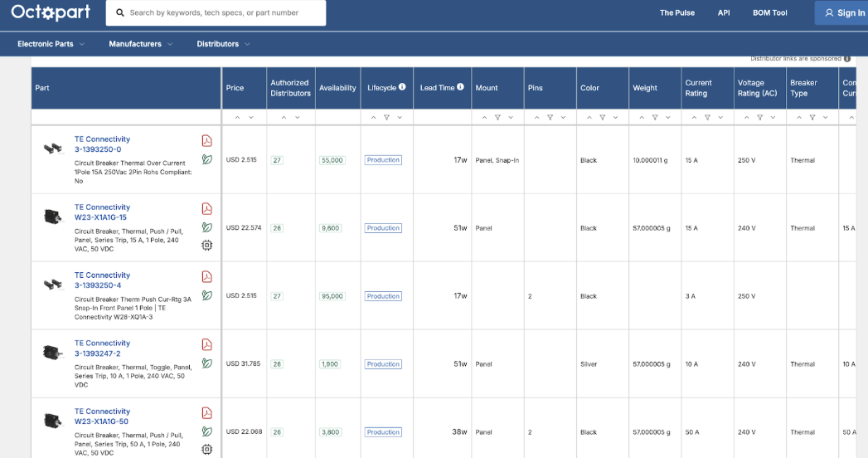
Task: Click thumbnail image of 3-1393247-2
Action: (52, 352)
